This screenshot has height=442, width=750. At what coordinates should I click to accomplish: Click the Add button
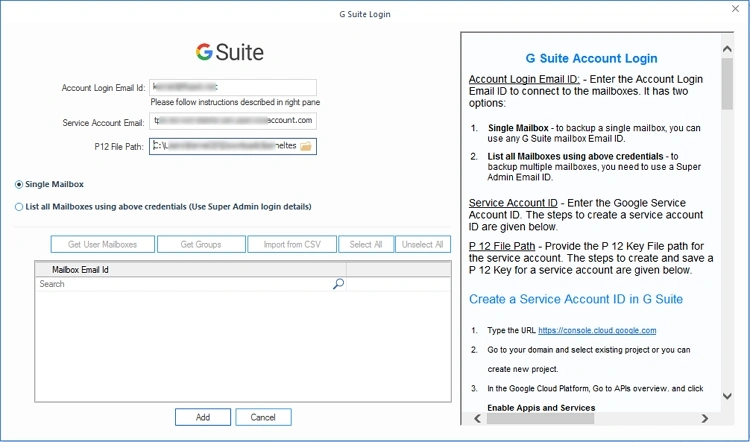[x=202, y=417]
